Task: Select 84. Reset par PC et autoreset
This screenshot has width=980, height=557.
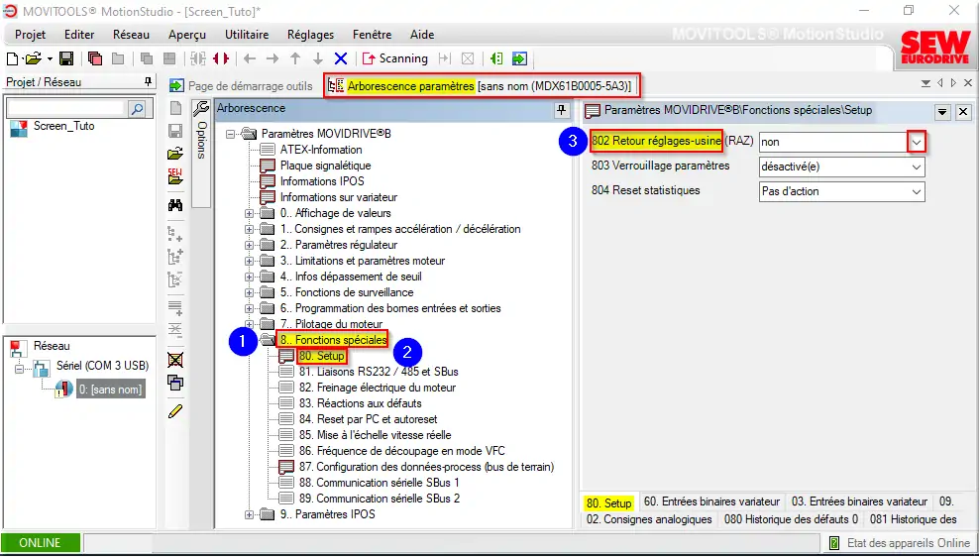Action: click(369, 419)
